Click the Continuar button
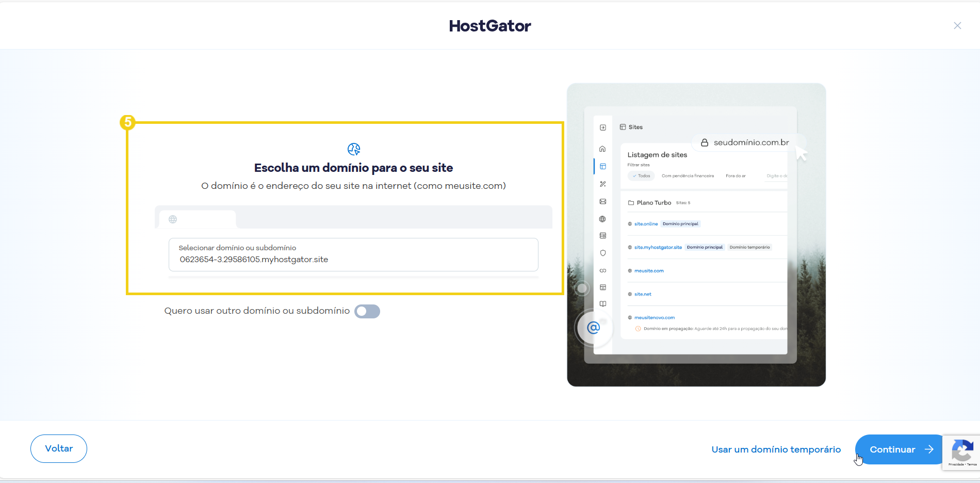980x483 pixels. click(x=899, y=449)
